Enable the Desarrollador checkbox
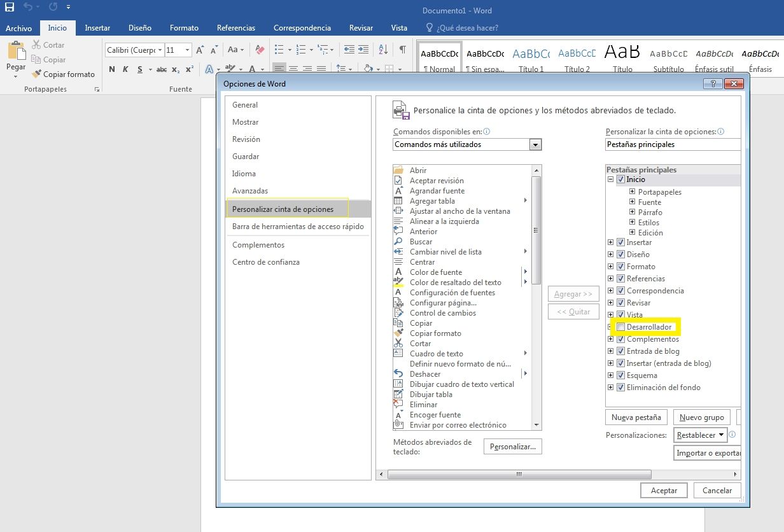This screenshot has width=784, height=532. (621, 327)
